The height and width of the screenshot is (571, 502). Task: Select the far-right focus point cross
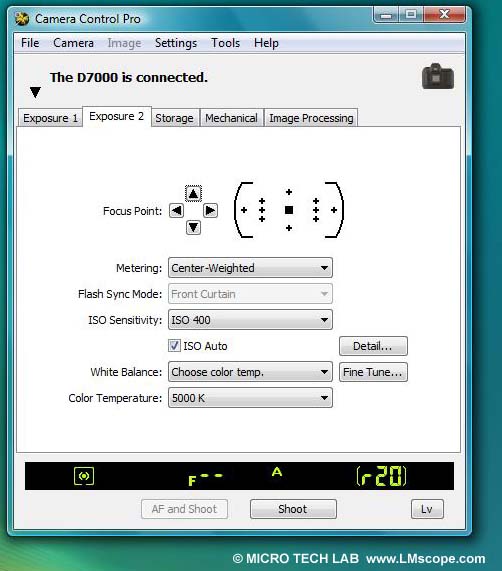(334, 210)
